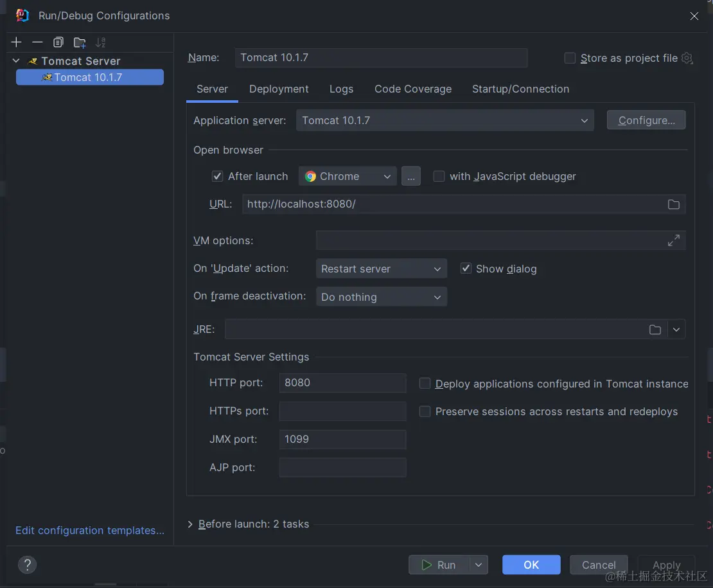Open the Startup/Connection tab

click(520, 89)
